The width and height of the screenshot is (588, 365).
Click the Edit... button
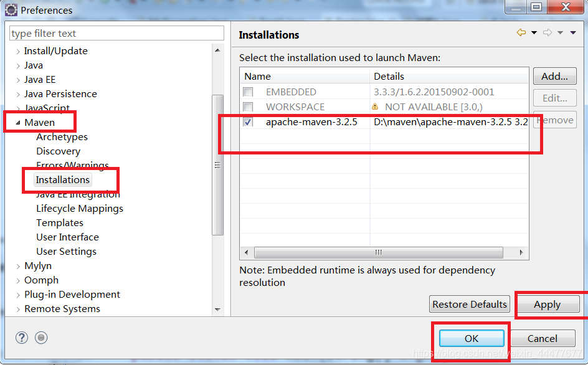(554, 98)
